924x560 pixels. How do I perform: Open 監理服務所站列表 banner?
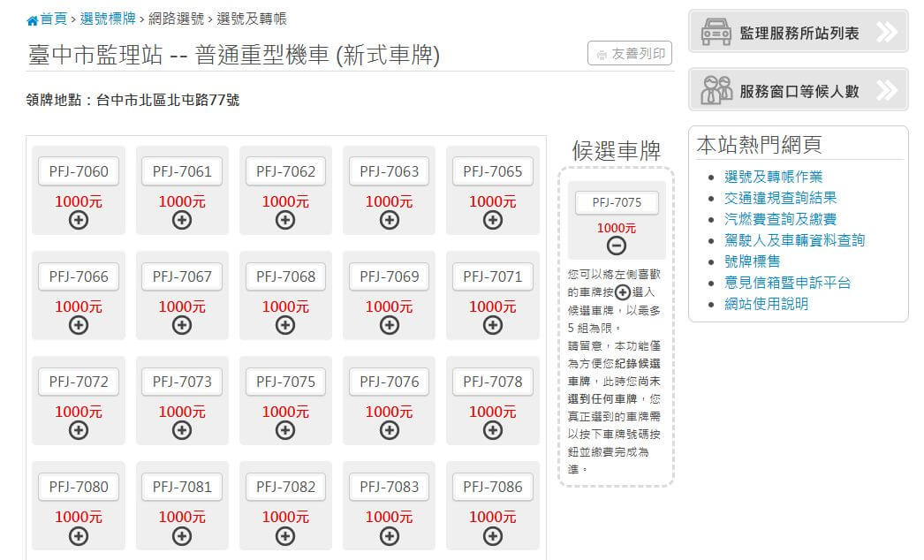[798, 33]
